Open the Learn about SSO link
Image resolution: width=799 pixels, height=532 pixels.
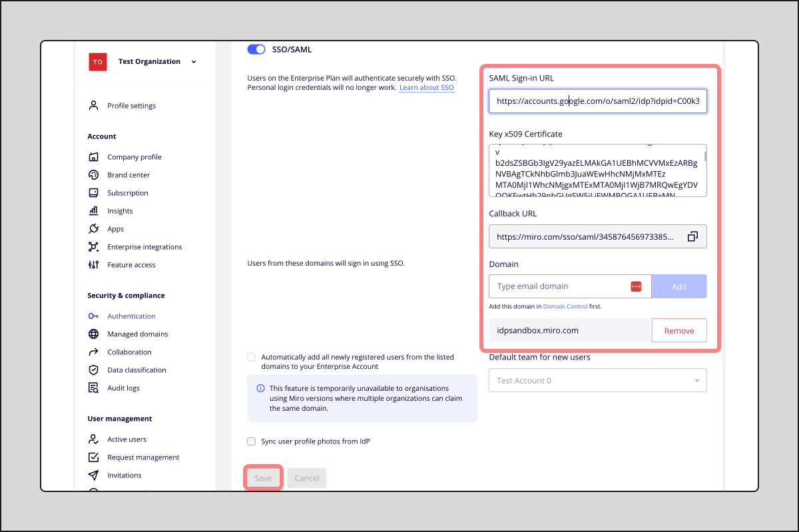click(x=426, y=87)
